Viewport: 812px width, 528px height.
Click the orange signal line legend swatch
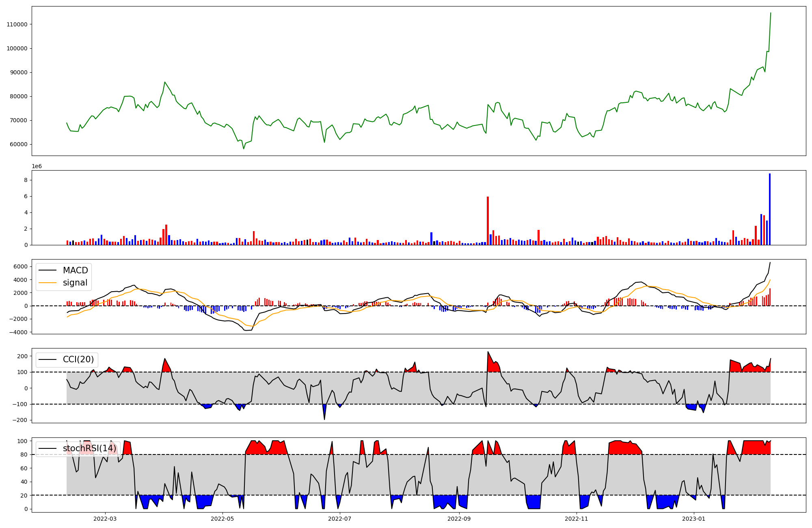click(48, 283)
